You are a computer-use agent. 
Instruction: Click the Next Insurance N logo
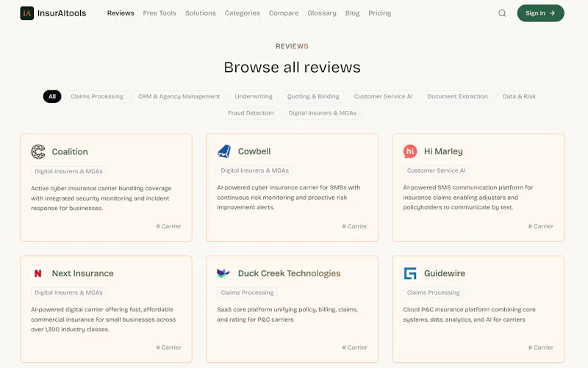click(38, 273)
